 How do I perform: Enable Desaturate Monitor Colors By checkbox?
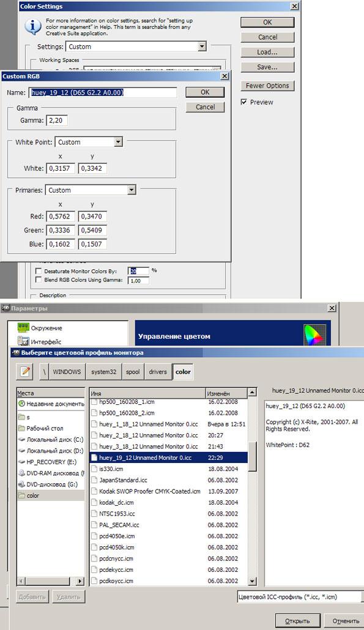point(39,271)
